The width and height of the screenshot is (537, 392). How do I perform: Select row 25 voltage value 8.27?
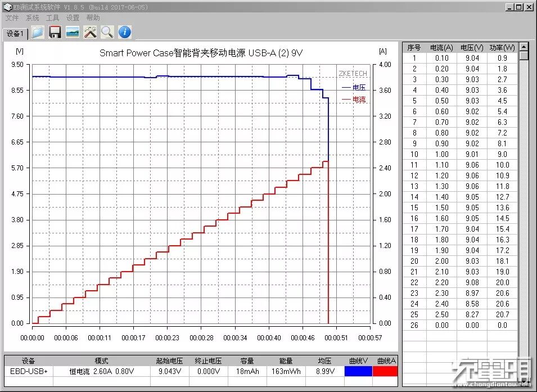tap(472, 314)
